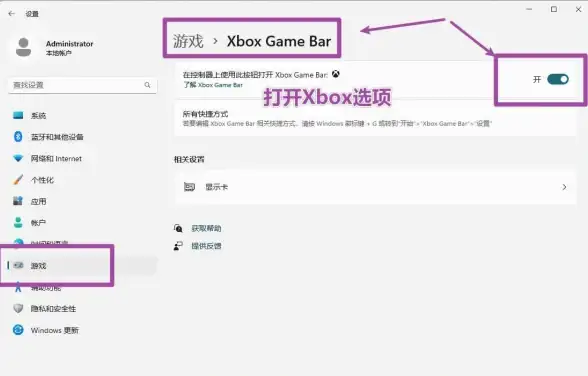Open the 获取帮助 link
This screenshot has height=376, width=588.
[206, 228]
